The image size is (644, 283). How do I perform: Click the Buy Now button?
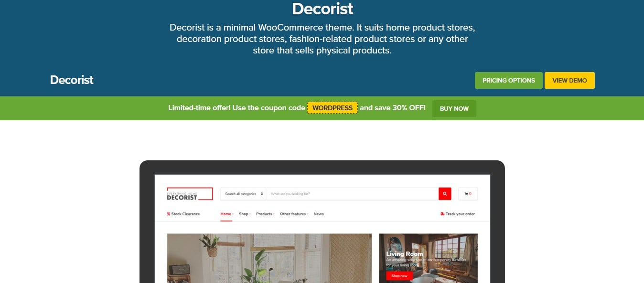pos(454,108)
